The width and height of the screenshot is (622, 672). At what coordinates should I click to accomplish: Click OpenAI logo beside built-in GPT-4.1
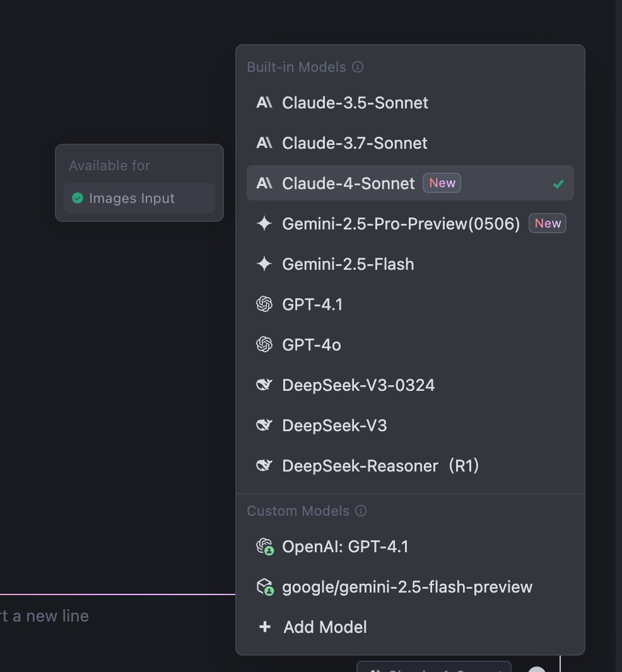point(264,304)
